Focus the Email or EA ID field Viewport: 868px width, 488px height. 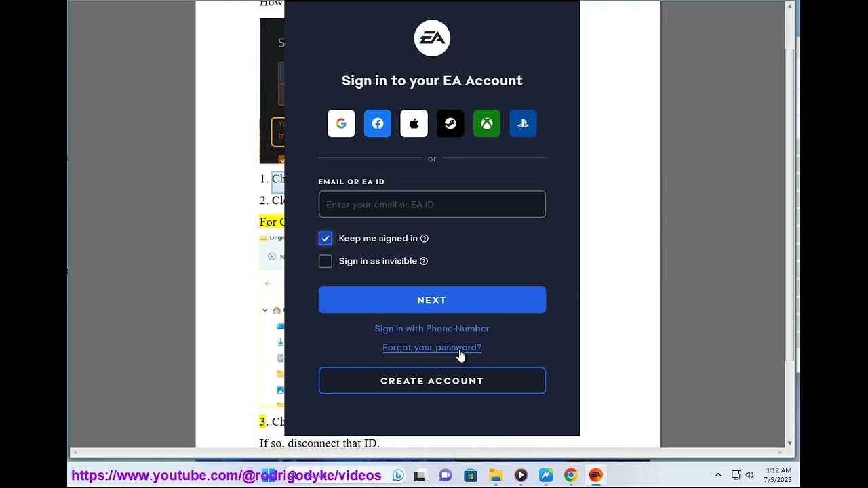[432, 204]
